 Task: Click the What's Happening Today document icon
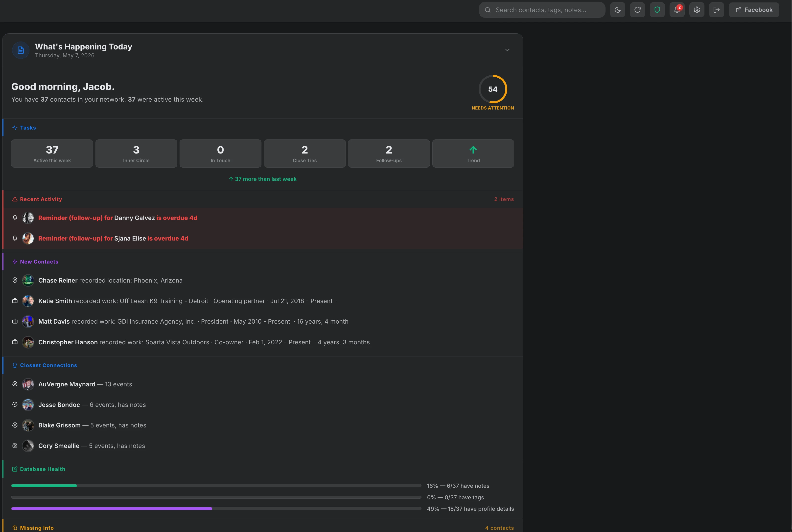pyautogui.click(x=21, y=50)
